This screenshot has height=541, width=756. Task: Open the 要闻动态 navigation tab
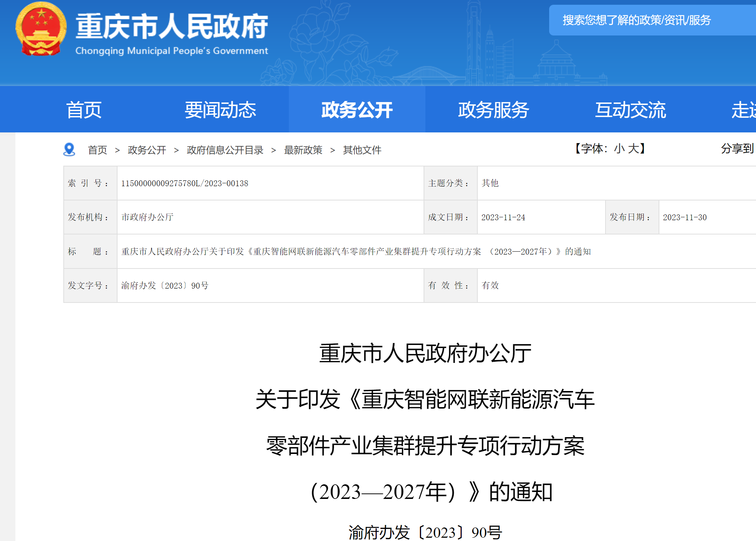220,110
